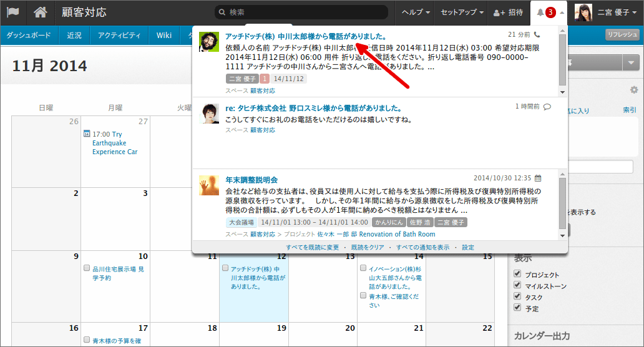Click calendar event icon on 17:00 Try

(x=87, y=134)
